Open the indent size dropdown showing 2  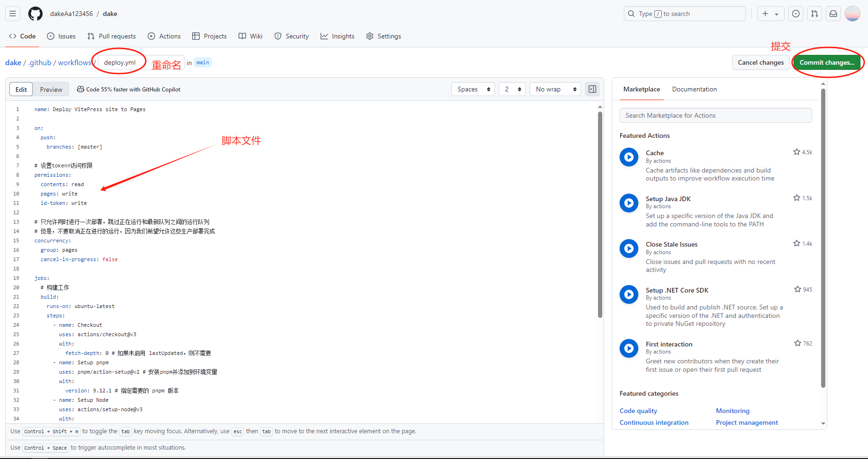[512, 89]
